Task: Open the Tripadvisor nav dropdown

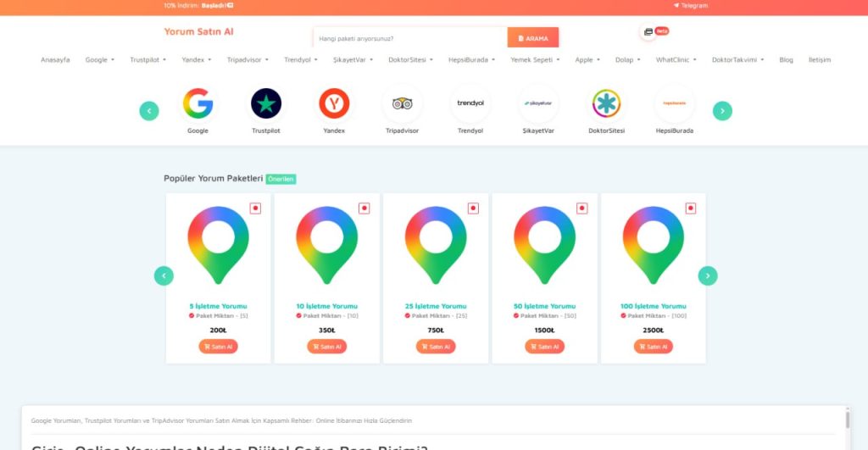Action: [x=248, y=60]
